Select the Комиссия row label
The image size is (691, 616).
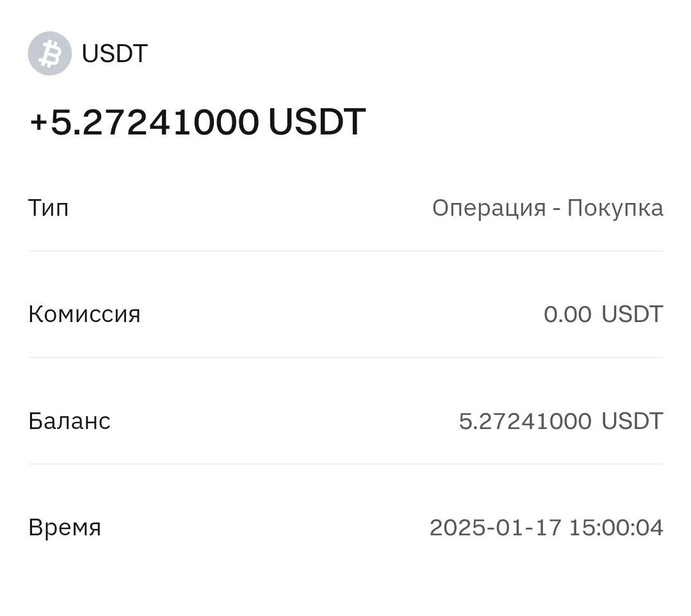(84, 314)
